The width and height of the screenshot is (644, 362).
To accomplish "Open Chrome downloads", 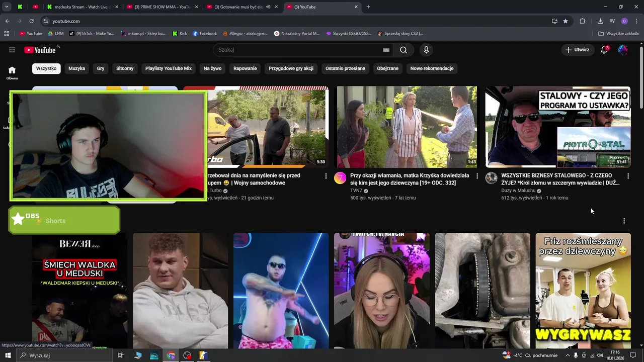I will click(x=600, y=21).
